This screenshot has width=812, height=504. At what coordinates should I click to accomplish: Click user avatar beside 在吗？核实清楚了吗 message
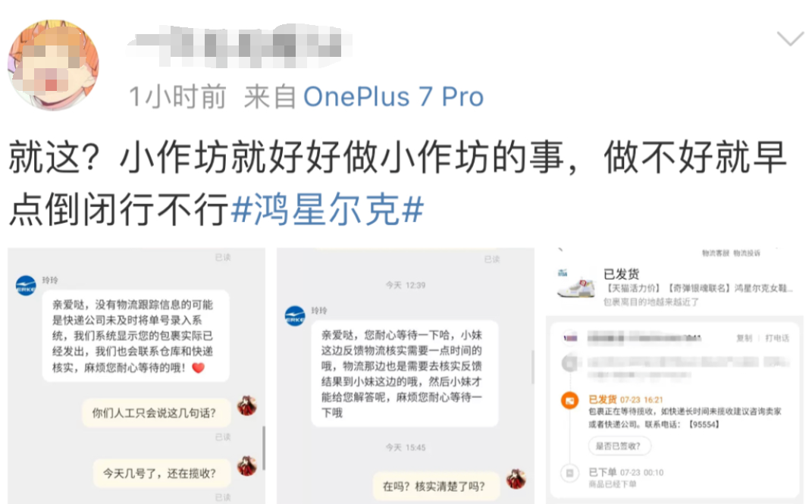[x=516, y=479]
